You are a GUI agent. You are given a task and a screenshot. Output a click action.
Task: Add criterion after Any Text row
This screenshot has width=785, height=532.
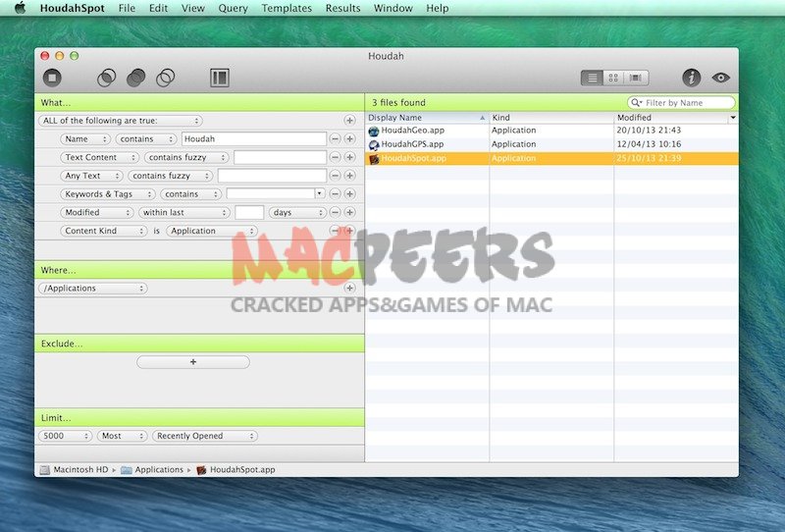click(x=349, y=176)
